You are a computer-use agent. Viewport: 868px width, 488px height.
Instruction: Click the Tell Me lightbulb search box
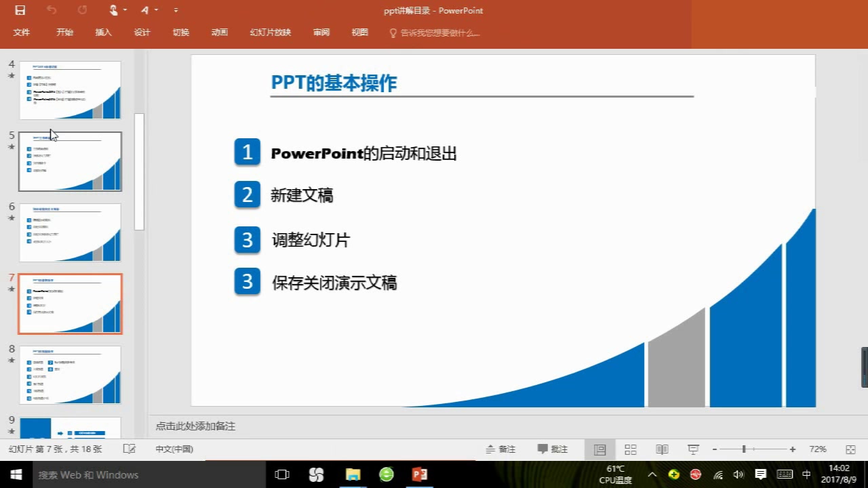click(435, 32)
